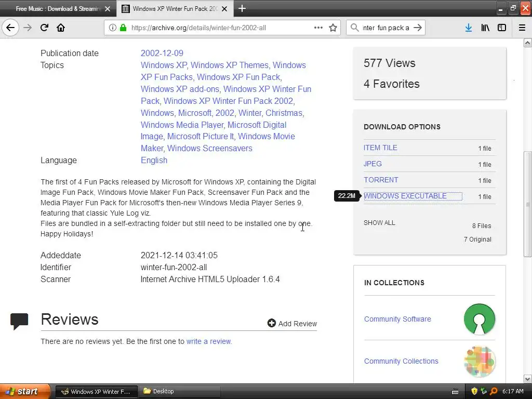532x399 pixels.
Task: Click the 577 Views text
Action: pos(389,63)
